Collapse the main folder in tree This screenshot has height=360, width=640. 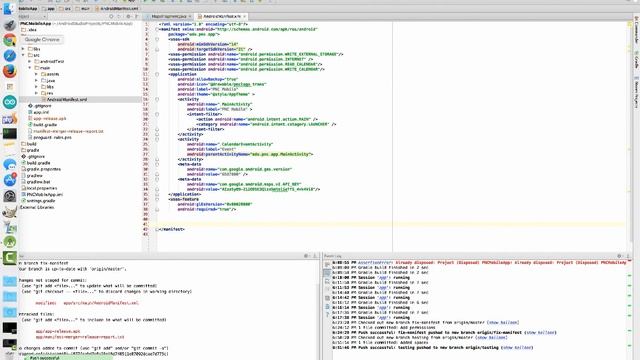coord(30,68)
